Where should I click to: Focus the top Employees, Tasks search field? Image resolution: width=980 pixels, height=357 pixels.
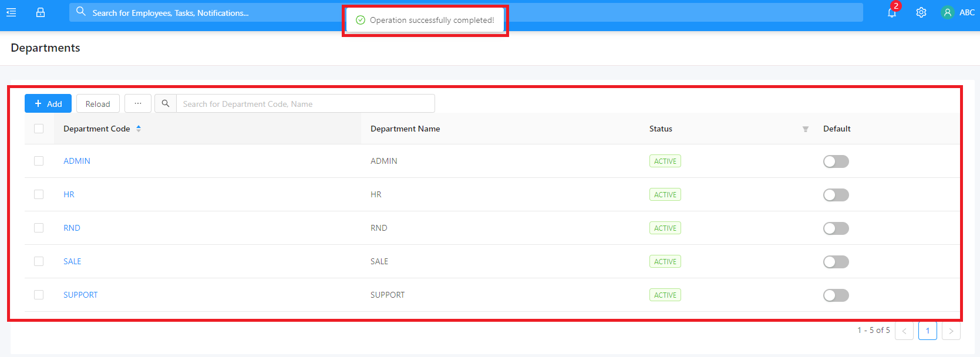click(x=466, y=12)
